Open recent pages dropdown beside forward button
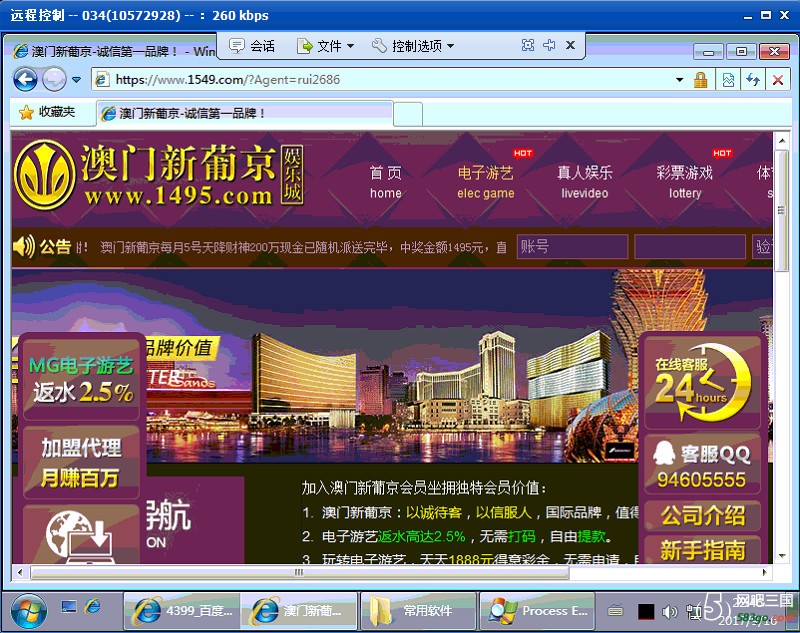800x633 pixels. pos(77,80)
